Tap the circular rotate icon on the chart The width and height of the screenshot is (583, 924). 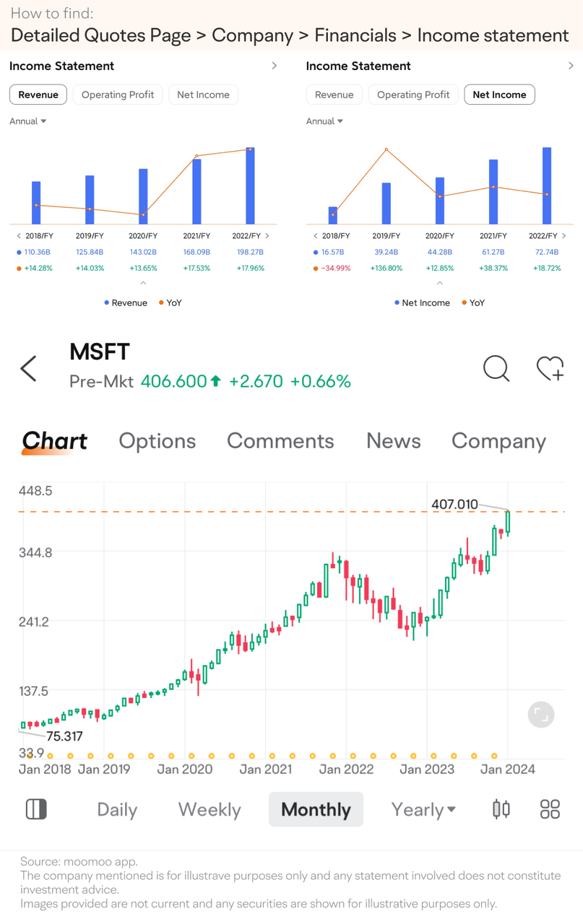(x=540, y=714)
